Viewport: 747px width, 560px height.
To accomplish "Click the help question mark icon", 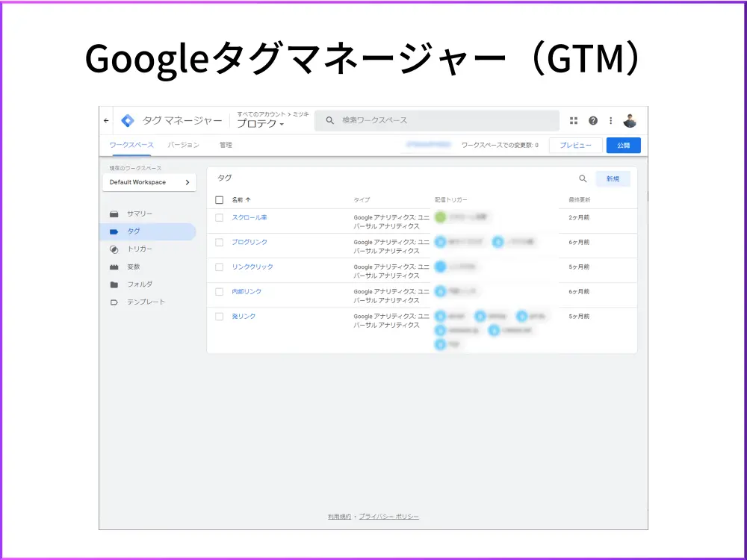I will 592,120.
